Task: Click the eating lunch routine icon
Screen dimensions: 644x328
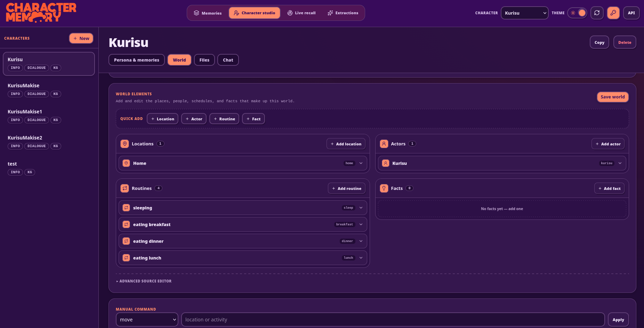Action: point(126,258)
